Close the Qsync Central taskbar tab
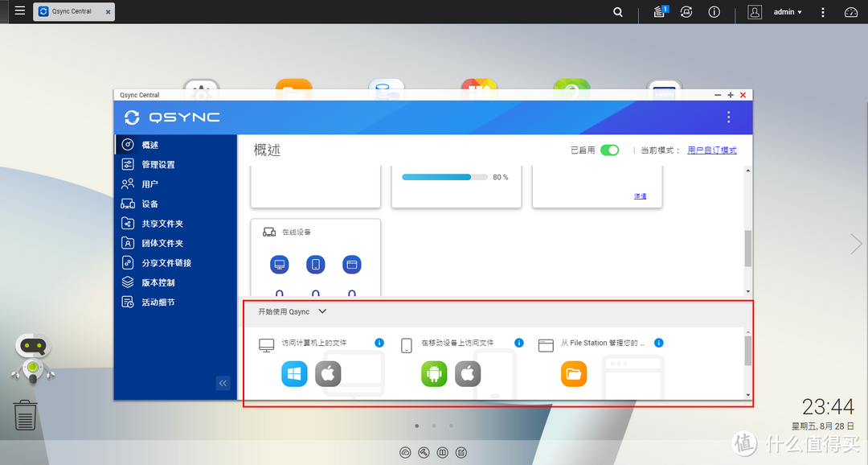This screenshot has height=465, width=868. 108,11
